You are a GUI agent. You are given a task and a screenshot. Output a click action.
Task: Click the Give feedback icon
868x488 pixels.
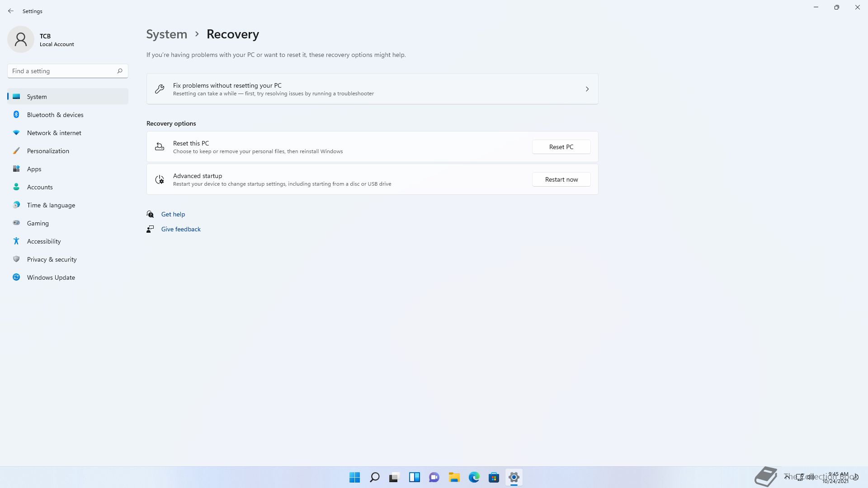(x=150, y=229)
